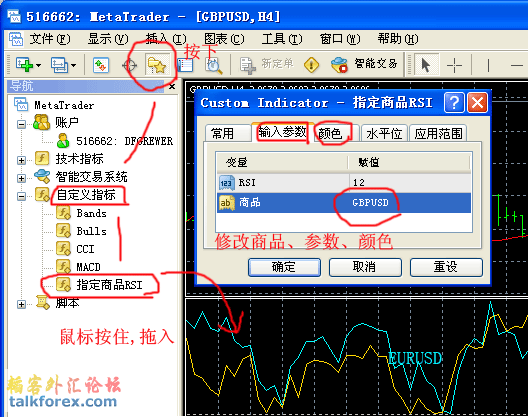The image size is (528, 417).
Task: Select the Bulls custom indicator
Action: (x=91, y=231)
